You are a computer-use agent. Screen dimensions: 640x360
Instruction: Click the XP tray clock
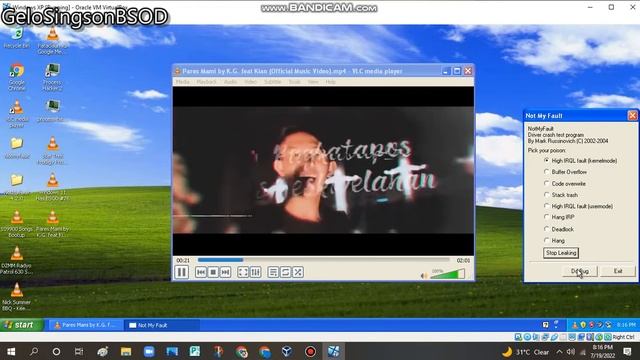click(x=626, y=325)
